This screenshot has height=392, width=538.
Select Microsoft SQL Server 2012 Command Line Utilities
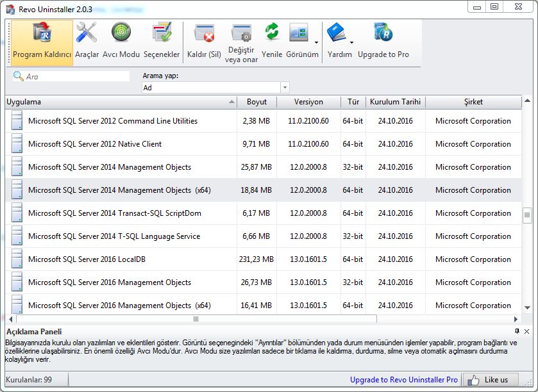264,120
